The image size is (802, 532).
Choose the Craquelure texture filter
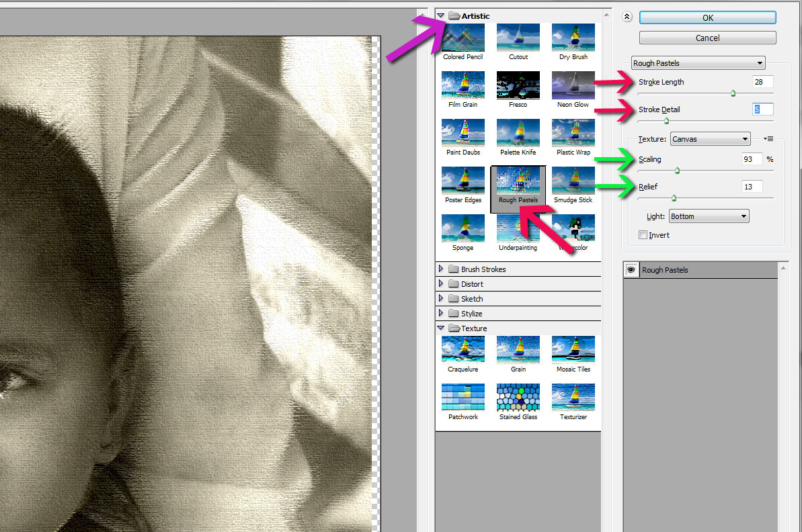click(x=463, y=349)
